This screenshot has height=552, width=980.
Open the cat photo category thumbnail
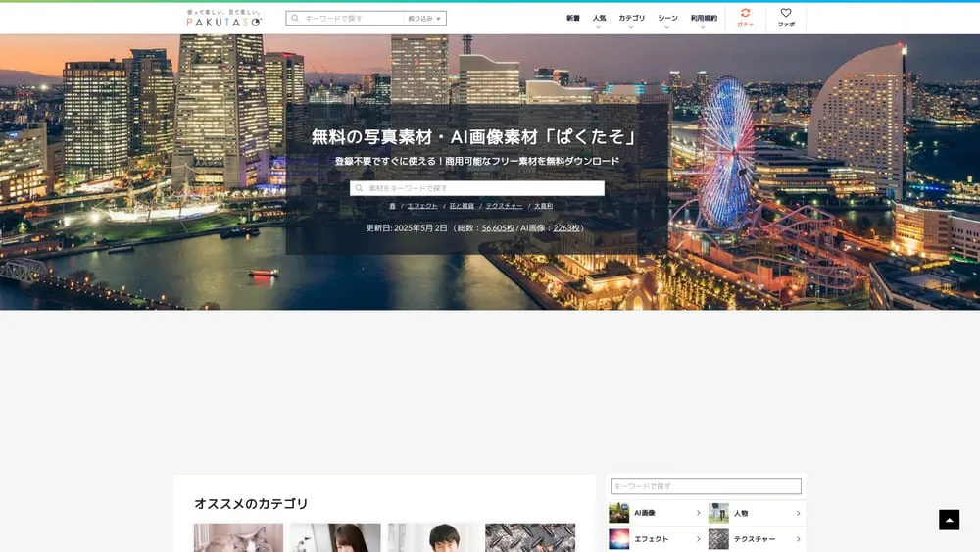pos(238,537)
